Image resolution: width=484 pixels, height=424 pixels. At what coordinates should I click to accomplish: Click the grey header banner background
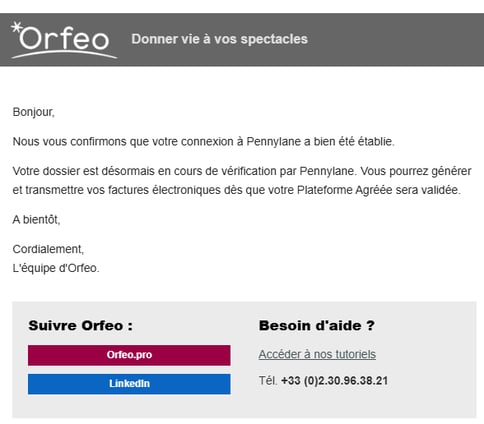tap(393, 40)
